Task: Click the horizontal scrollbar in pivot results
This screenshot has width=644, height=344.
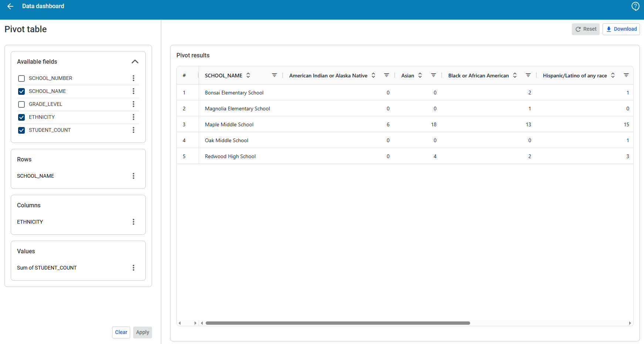Action: coord(337,323)
